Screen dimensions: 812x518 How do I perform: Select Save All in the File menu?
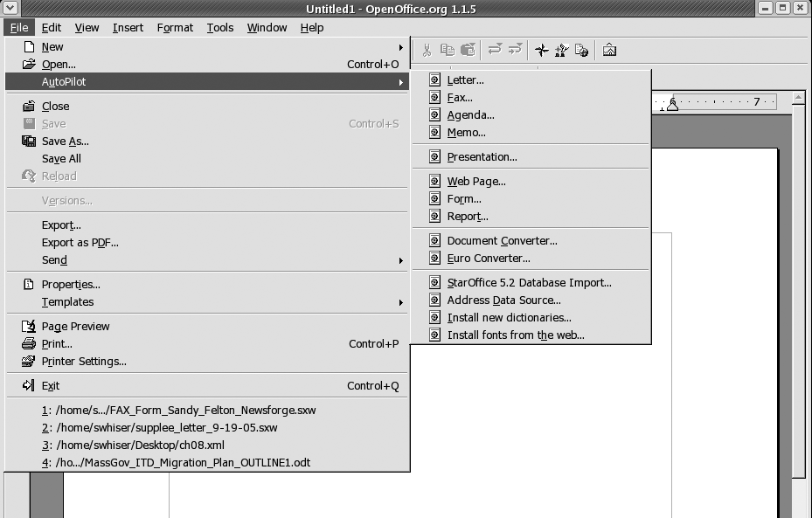tap(207, 159)
